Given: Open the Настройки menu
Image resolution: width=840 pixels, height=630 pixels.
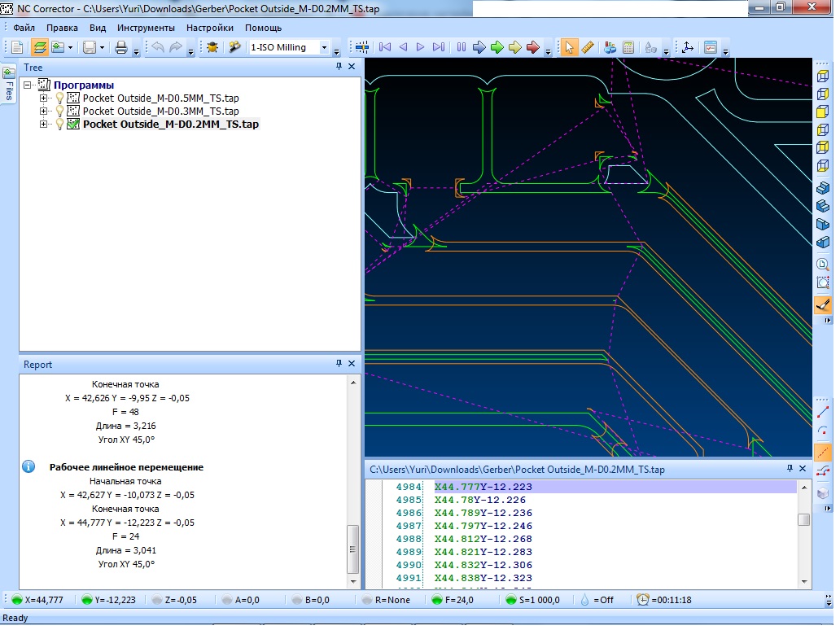Looking at the screenshot, I should click(210, 28).
